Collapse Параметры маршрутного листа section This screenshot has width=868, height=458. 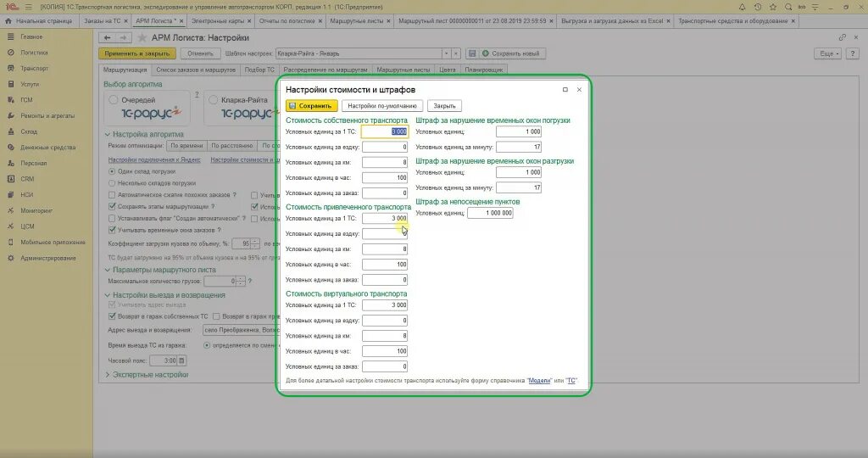pyautogui.click(x=108, y=270)
